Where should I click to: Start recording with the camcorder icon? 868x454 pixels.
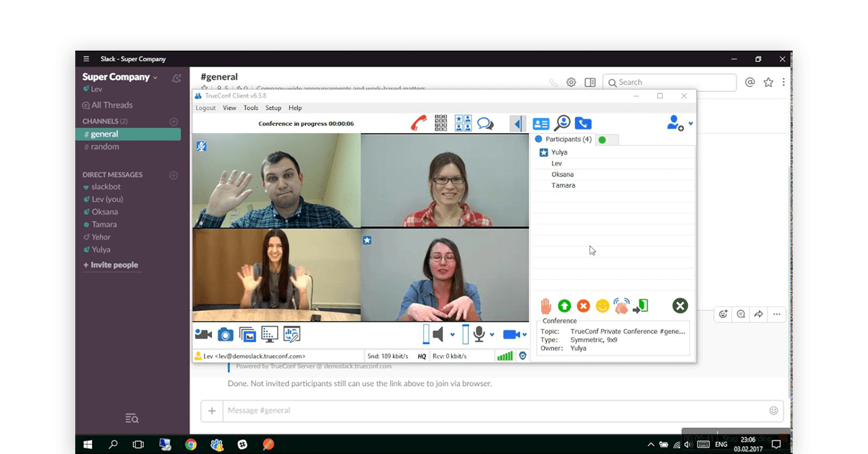point(203,334)
